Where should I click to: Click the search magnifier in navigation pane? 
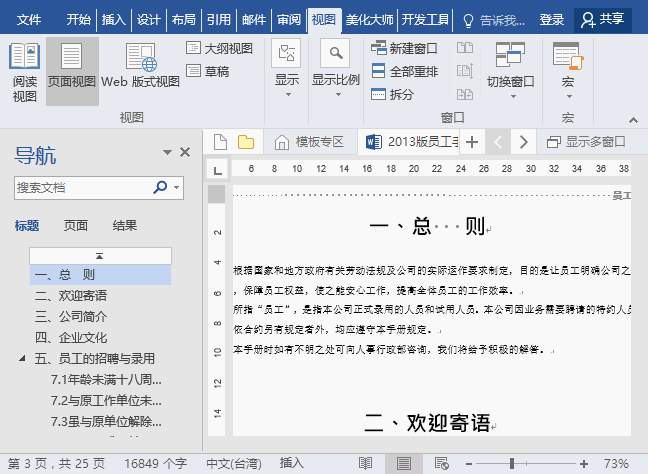pos(160,187)
